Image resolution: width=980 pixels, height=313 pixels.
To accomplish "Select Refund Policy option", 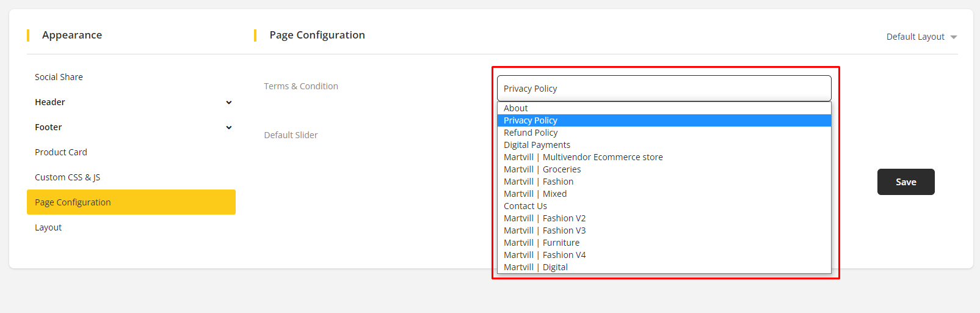I will coord(531,133).
